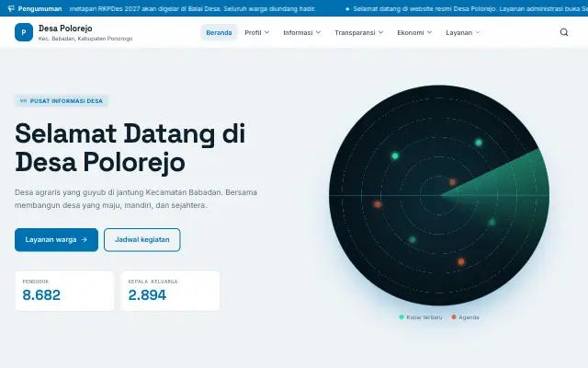This screenshot has height=368, width=588.
Task: Click the Agenda legend label
Action: 469,317
